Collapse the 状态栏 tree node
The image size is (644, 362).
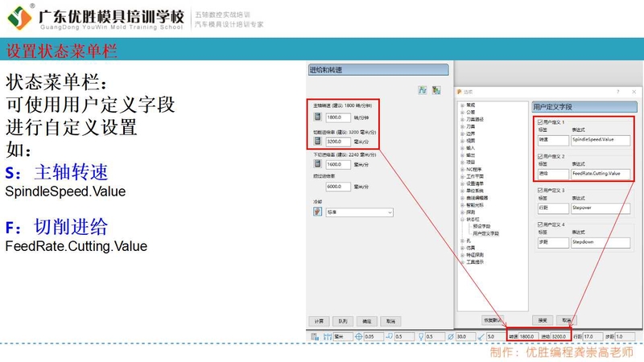pos(462,219)
